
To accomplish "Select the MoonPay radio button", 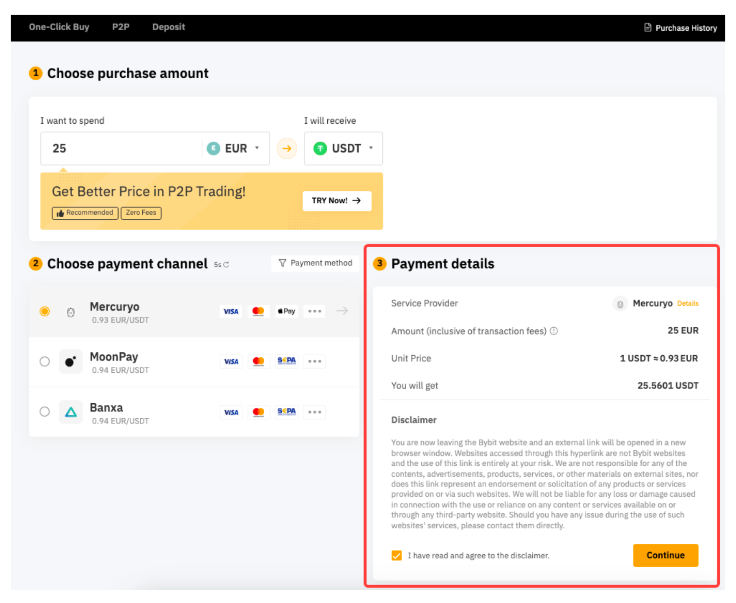I will click(45, 362).
